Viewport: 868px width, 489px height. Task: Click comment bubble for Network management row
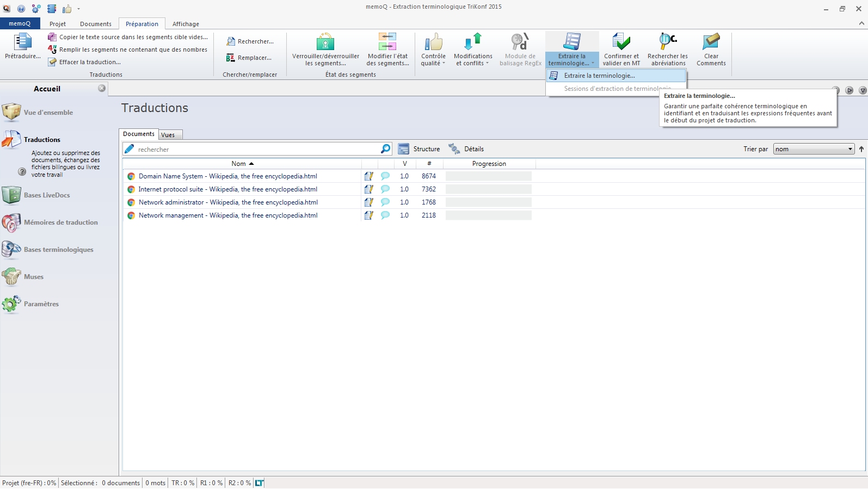385,215
